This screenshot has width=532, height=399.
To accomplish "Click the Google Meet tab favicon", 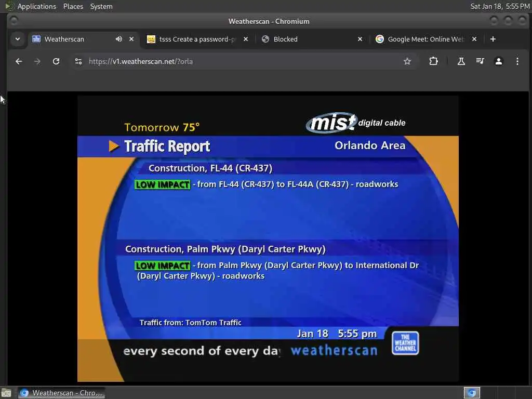I will coord(380,39).
